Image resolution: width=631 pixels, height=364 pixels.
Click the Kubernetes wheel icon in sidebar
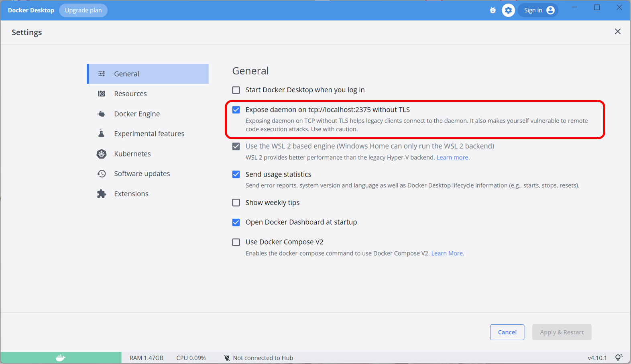click(x=102, y=154)
